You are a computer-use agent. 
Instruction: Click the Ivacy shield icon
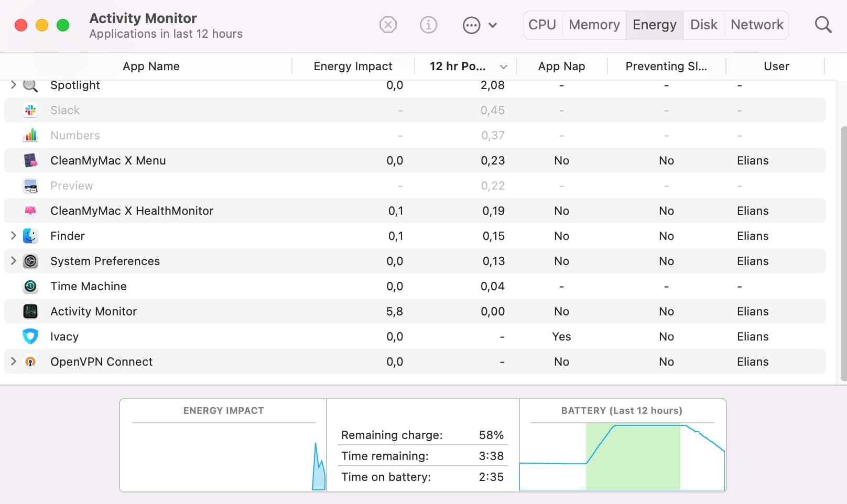[30, 336]
